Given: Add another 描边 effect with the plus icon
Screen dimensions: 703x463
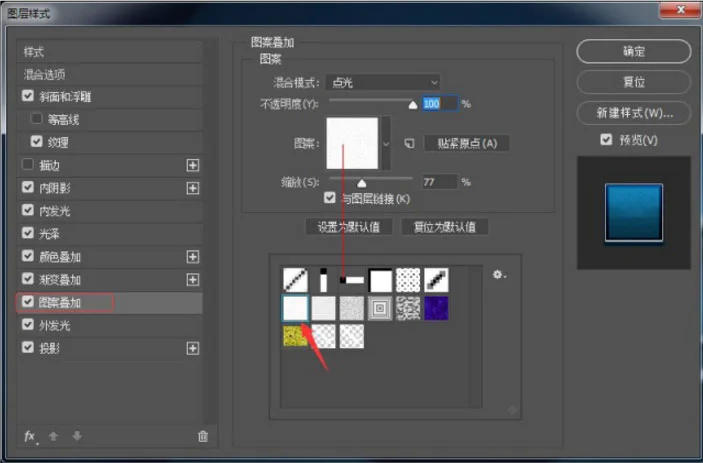Looking at the screenshot, I should click(193, 165).
